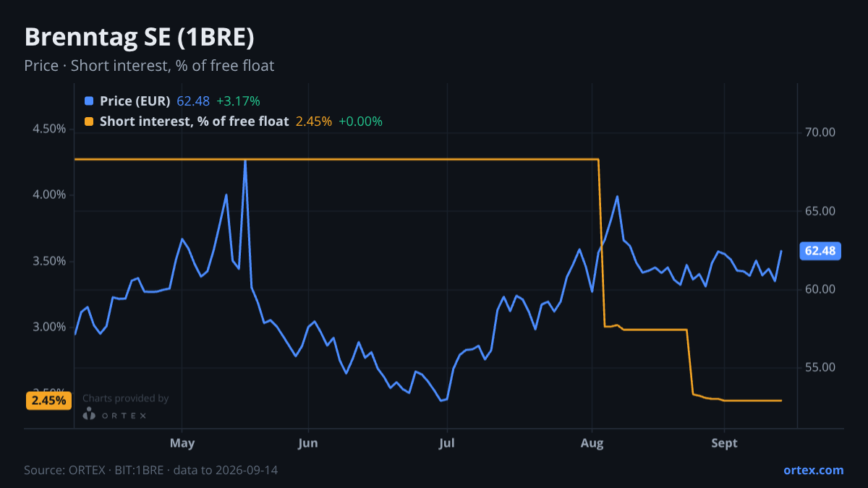Click the +3.17% price change value
Screen dimensions: 868x488
pyautogui.click(x=238, y=101)
